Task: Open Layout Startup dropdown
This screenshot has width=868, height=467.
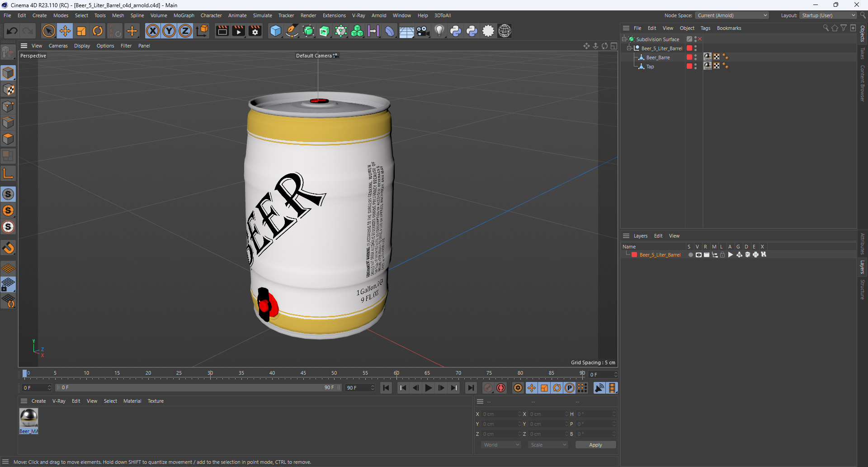Action: tap(828, 15)
